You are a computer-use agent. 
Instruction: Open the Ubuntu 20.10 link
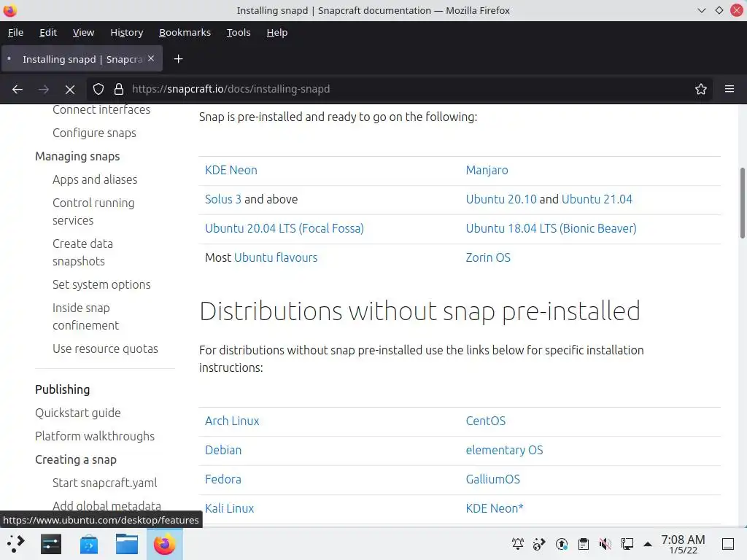(x=501, y=199)
